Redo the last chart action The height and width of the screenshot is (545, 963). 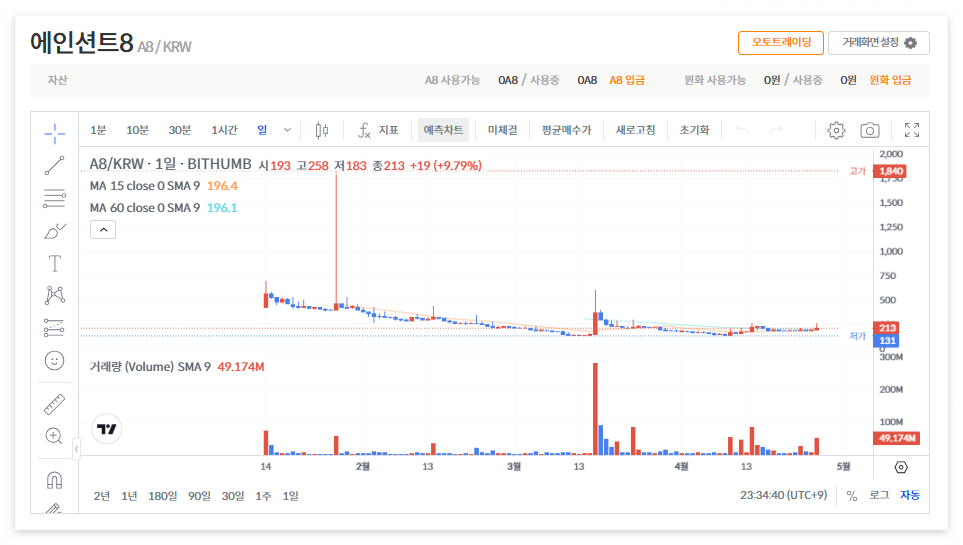(x=776, y=130)
